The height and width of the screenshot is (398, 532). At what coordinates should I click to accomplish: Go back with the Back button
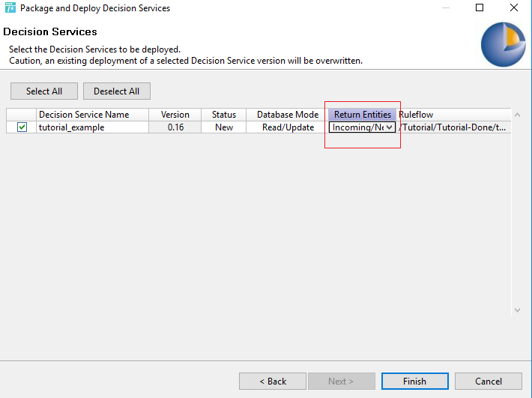[273, 382]
